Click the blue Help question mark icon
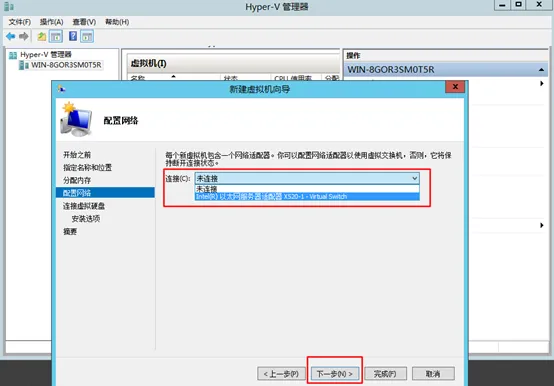This screenshot has width=554, height=386. (73, 36)
